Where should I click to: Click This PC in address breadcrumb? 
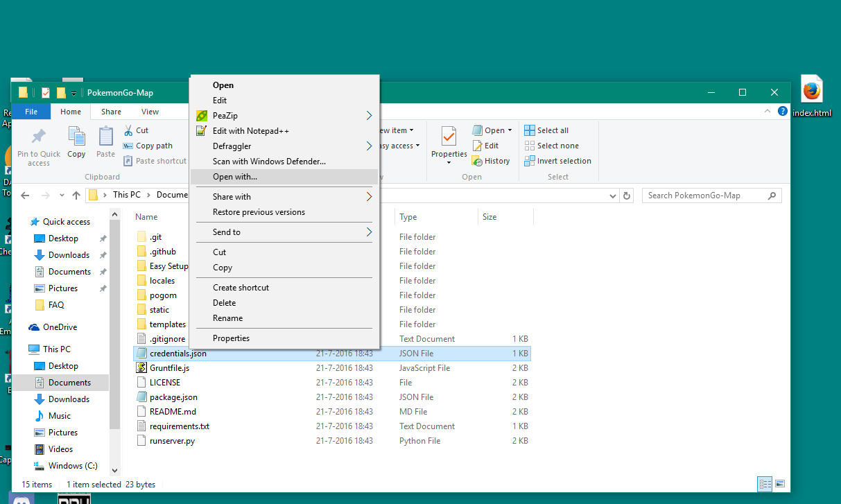(x=126, y=195)
